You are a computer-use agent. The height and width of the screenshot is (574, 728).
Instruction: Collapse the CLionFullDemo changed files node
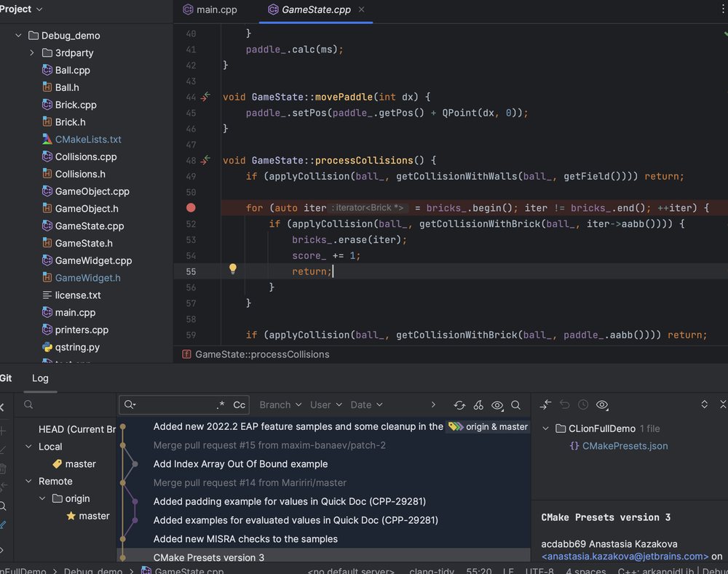pyautogui.click(x=546, y=428)
